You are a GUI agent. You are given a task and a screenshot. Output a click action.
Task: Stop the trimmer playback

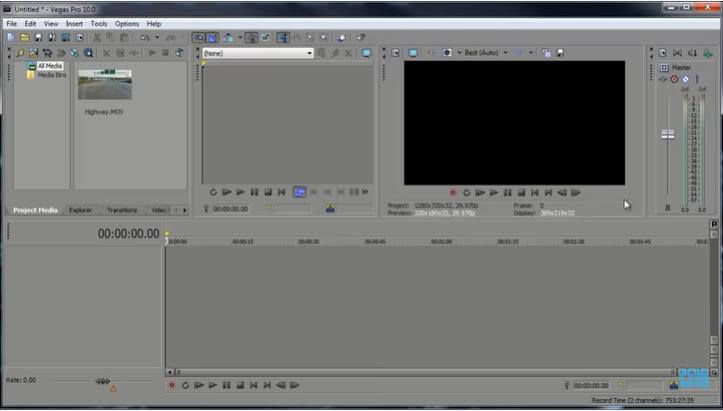click(x=268, y=192)
